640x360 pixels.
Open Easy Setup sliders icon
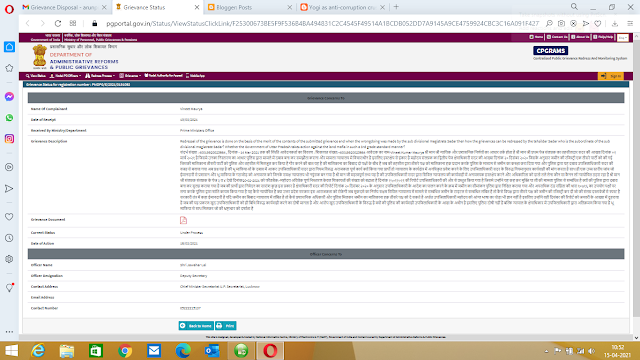[630, 24]
